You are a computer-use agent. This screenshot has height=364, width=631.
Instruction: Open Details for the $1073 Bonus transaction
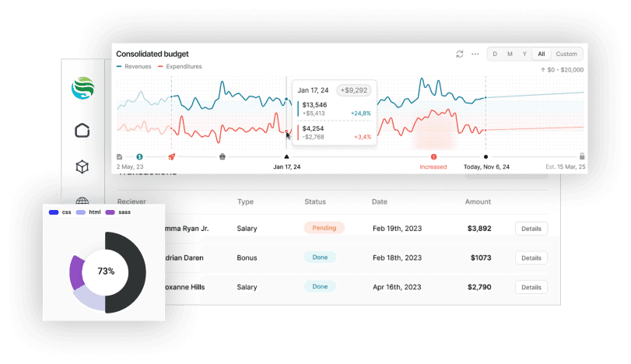click(x=531, y=257)
